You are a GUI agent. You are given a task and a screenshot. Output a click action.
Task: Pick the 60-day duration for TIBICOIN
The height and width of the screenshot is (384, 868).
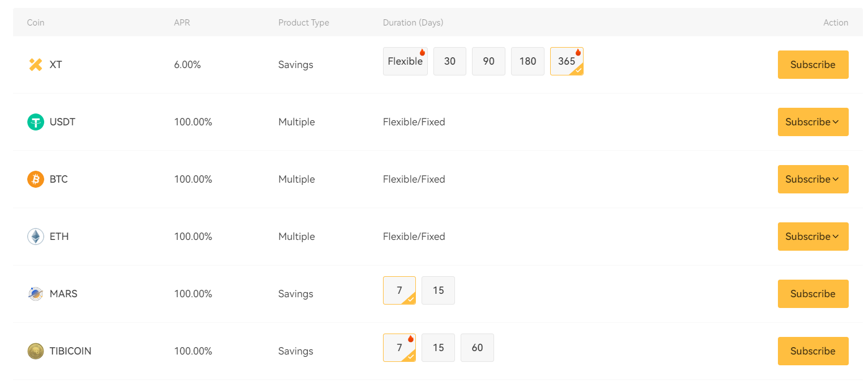[477, 348]
